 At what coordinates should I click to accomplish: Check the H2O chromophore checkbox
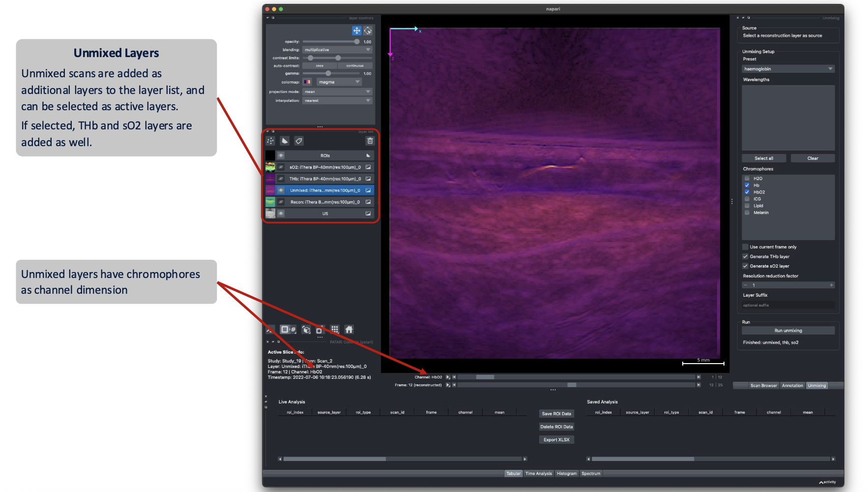pos(747,179)
